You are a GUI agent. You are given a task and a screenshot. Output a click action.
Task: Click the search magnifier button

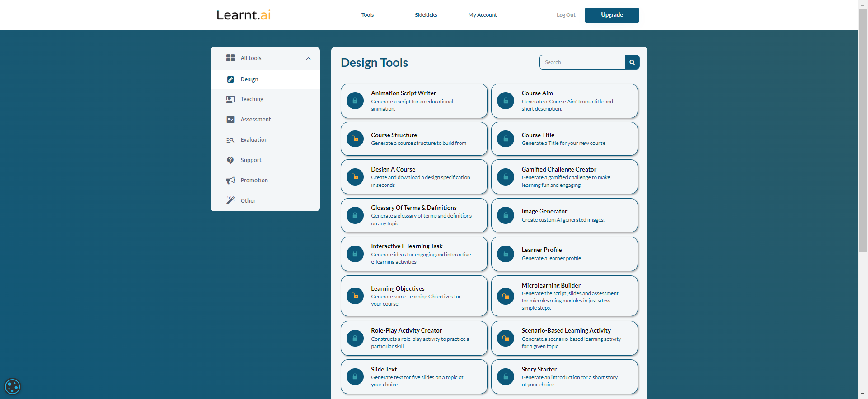pyautogui.click(x=632, y=62)
